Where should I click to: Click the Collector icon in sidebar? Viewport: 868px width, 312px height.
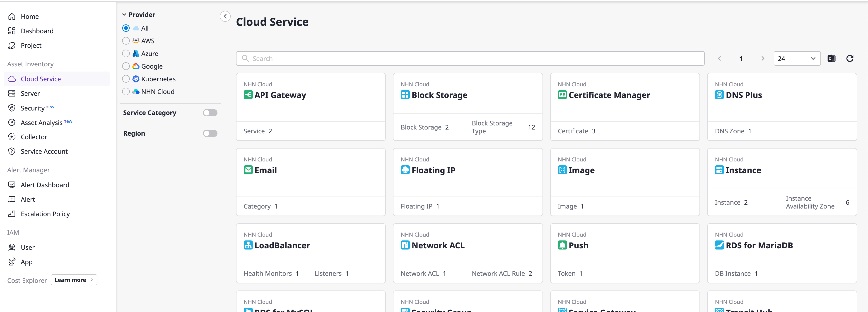point(12,137)
